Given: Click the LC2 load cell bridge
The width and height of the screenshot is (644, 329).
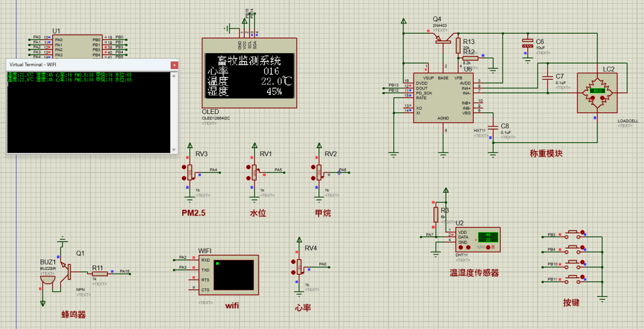Looking at the screenshot, I should 597,92.
